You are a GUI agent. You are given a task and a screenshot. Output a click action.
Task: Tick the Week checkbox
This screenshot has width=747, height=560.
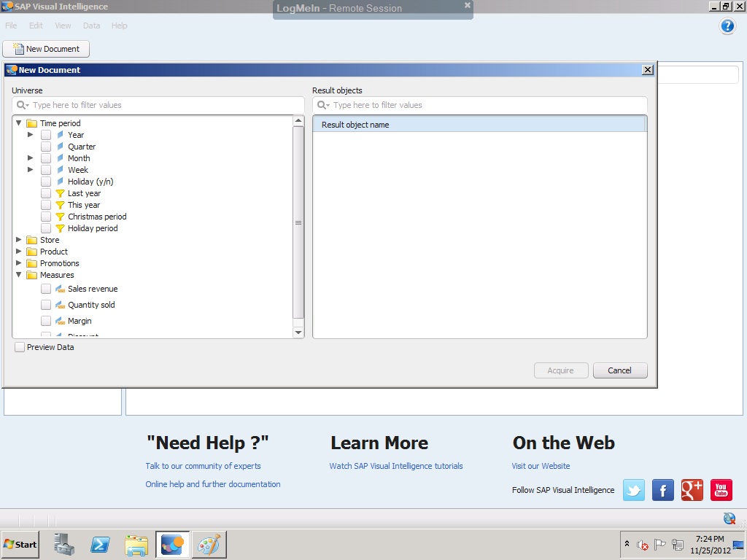(46, 170)
